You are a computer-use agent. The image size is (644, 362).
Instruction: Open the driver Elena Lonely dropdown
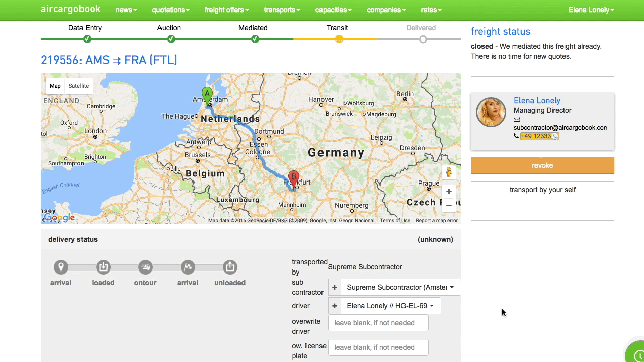click(x=390, y=306)
